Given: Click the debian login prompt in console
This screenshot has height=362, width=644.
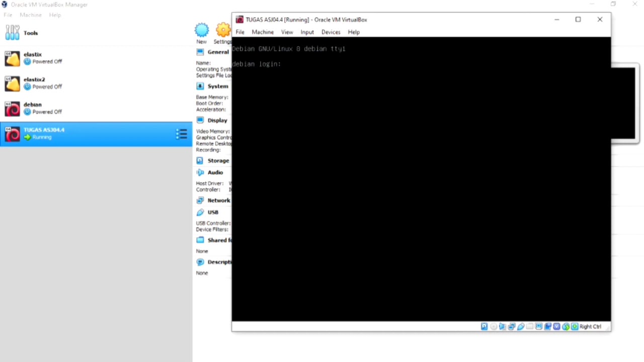Looking at the screenshot, I should coord(256,64).
